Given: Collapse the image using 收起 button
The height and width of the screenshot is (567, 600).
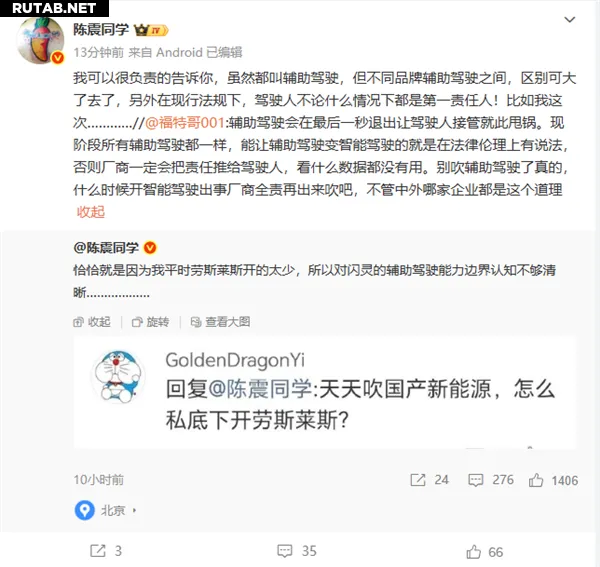Looking at the screenshot, I should 92,322.
